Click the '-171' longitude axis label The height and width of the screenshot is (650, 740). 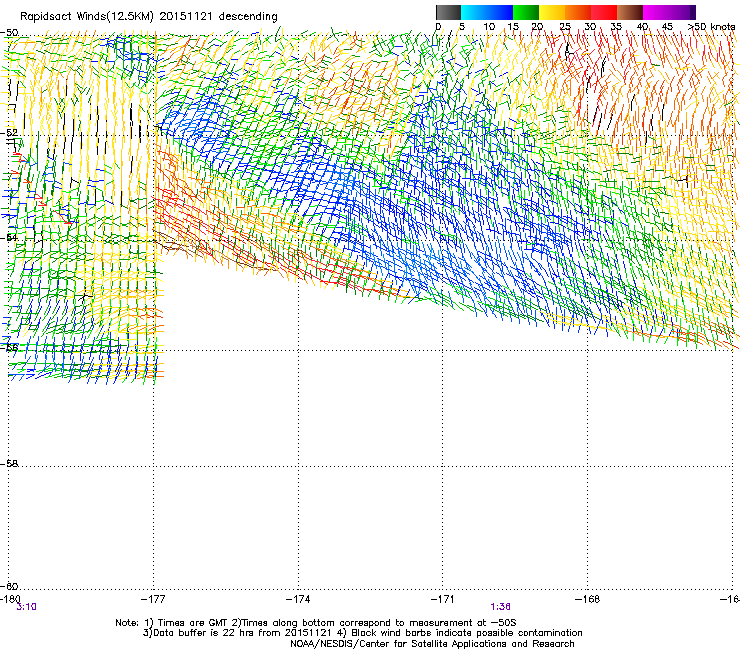[x=443, y=599]
